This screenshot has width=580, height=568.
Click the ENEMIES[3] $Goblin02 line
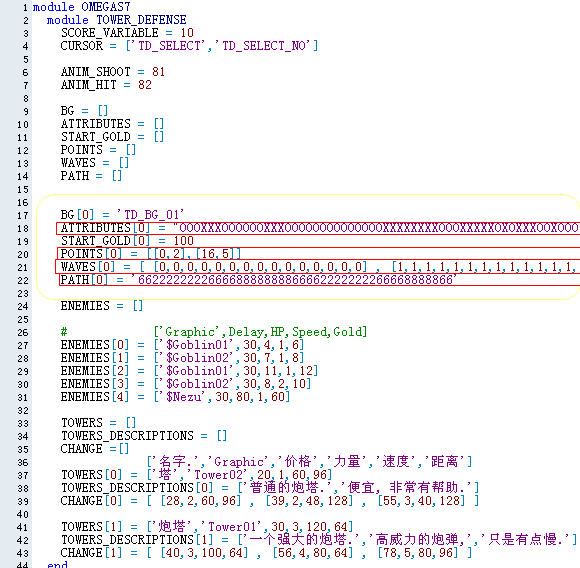click(x=186, y=383)
